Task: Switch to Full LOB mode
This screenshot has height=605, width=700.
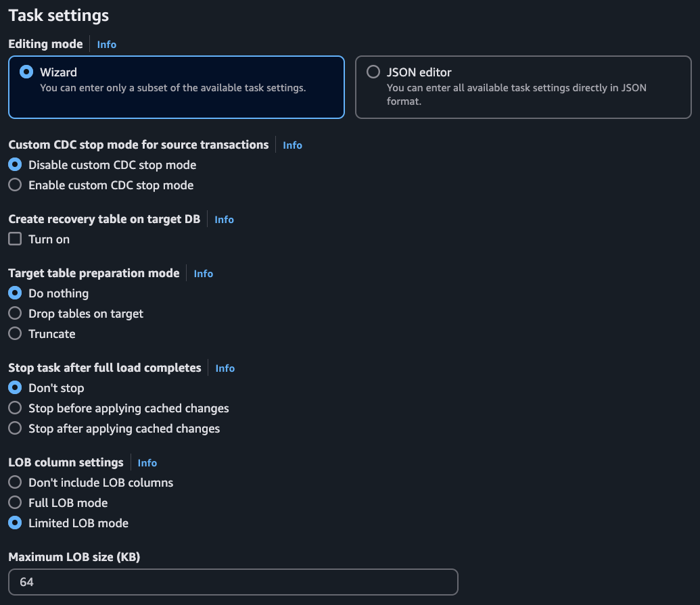Action: (15, 503)
